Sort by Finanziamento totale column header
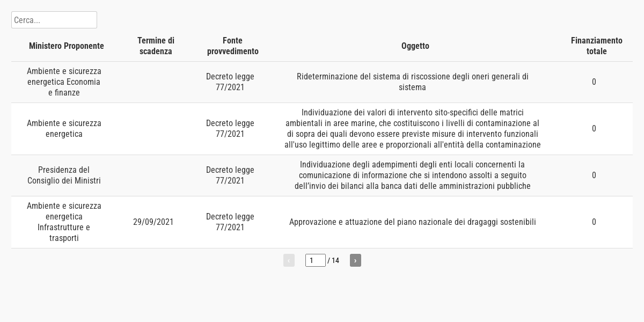 (x=597, y=46)
